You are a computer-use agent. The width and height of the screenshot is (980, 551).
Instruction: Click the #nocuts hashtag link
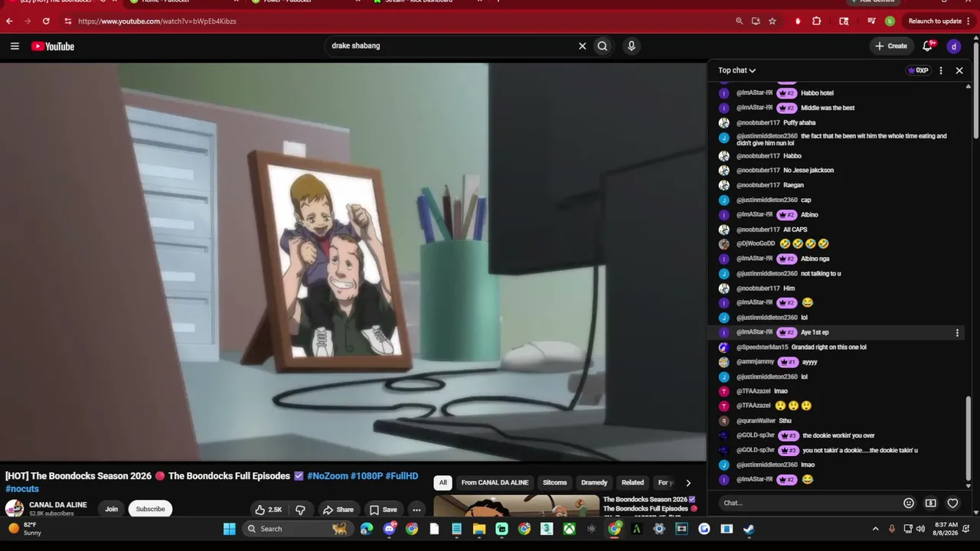pos(22,489)
